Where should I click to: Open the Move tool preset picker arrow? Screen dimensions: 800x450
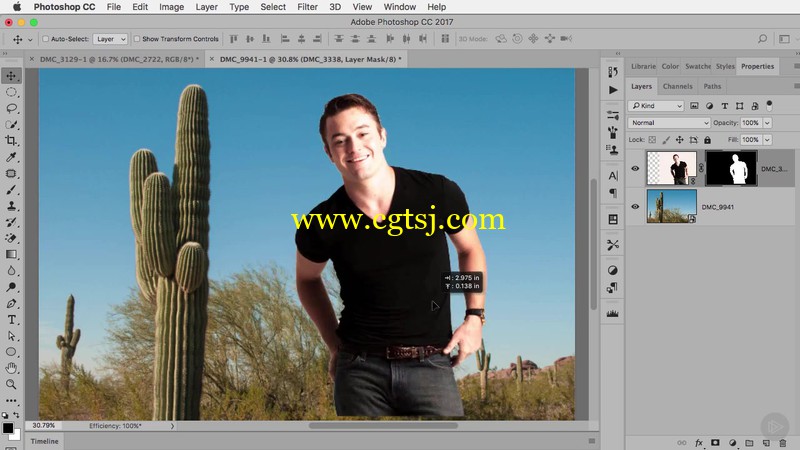coord(30,39)
